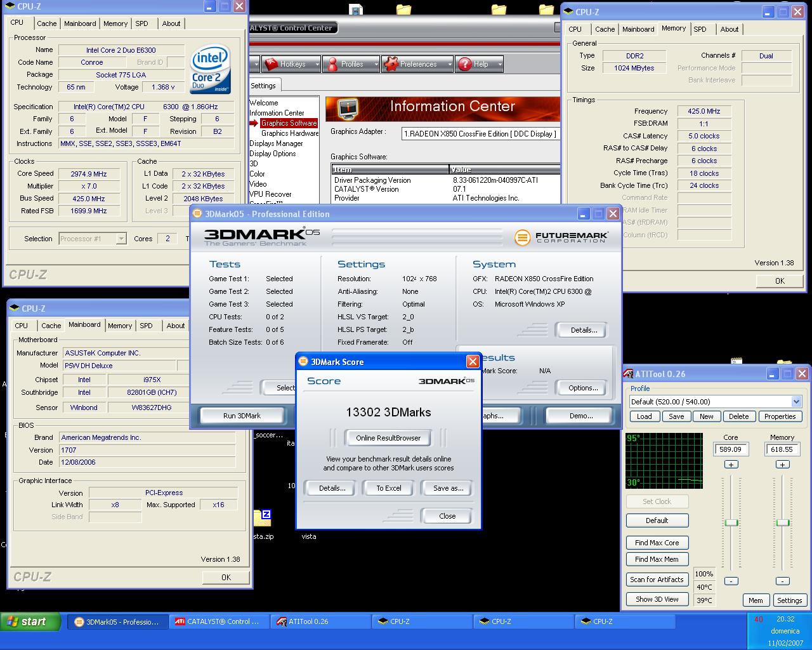812x650 pixels.
Task: Select the Settings tab in Catalyst Control Center
Action: pyautogui.click(x=263, y=86)
